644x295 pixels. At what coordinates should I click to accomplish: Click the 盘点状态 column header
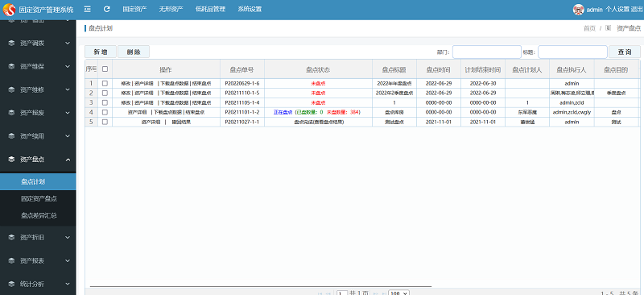(x=318, y=69)
